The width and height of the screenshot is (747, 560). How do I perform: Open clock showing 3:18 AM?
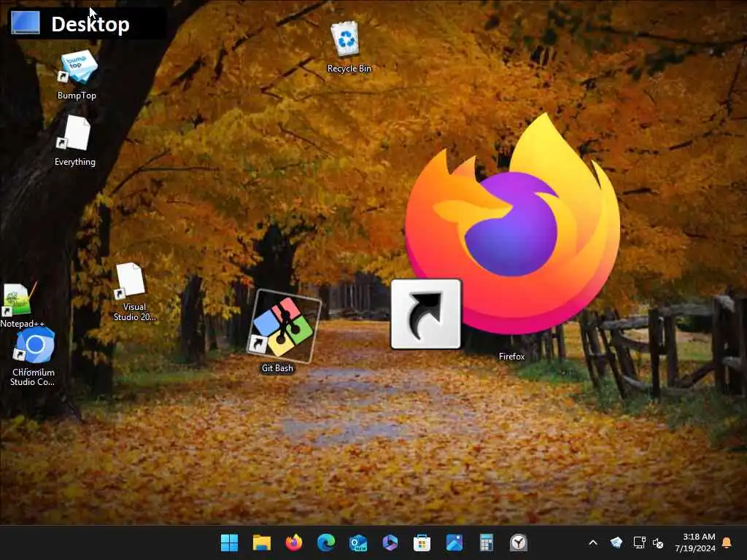pos(695,542)
